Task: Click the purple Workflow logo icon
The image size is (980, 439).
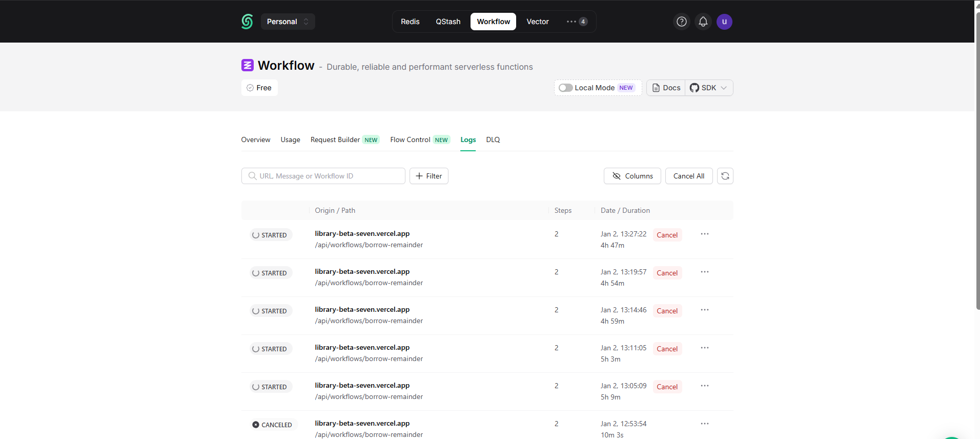Action: (x=248, y=65)
